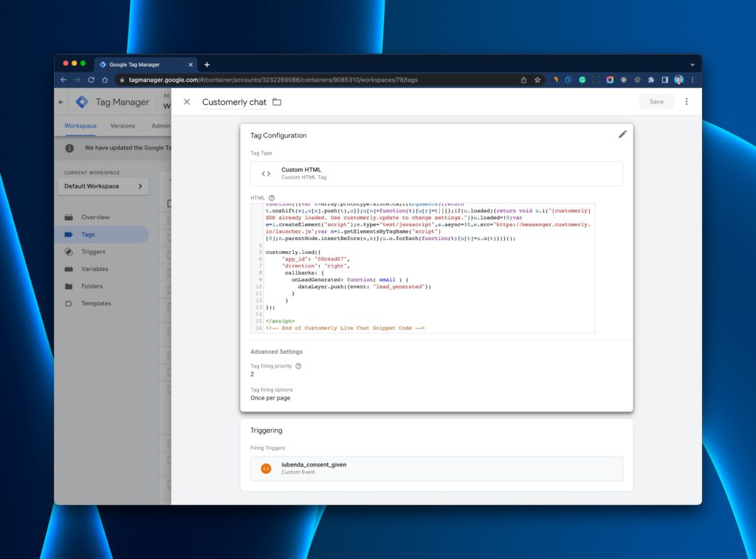Open the iubenda_consent_given firing trigger

point(436,468)
